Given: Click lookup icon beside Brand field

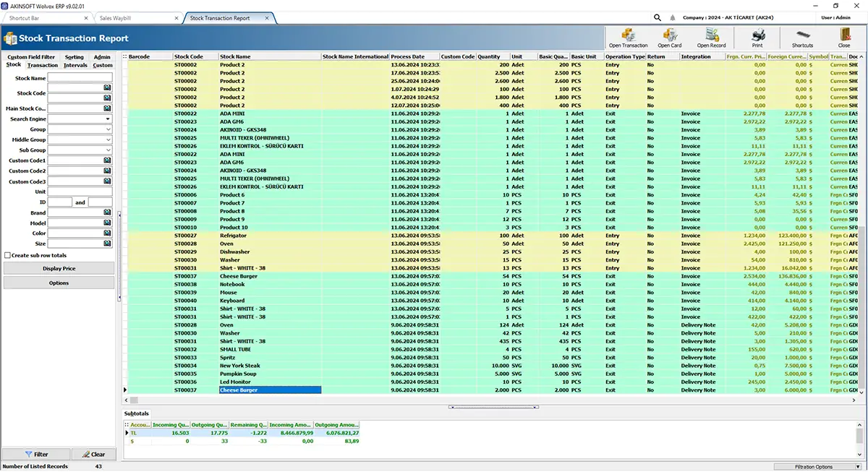Looking at the screenshot, I should pyautogui.click(x=107, y=213).
